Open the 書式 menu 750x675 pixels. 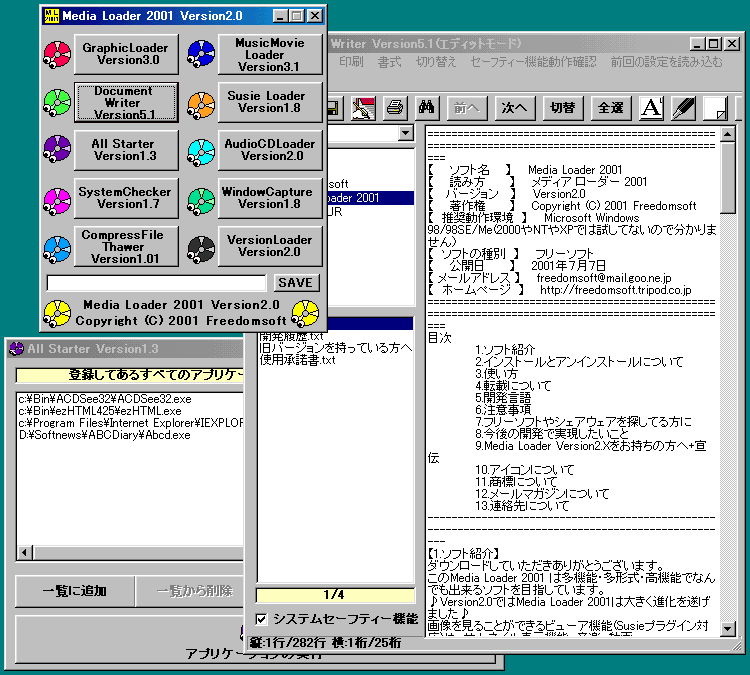coord(389,62)
